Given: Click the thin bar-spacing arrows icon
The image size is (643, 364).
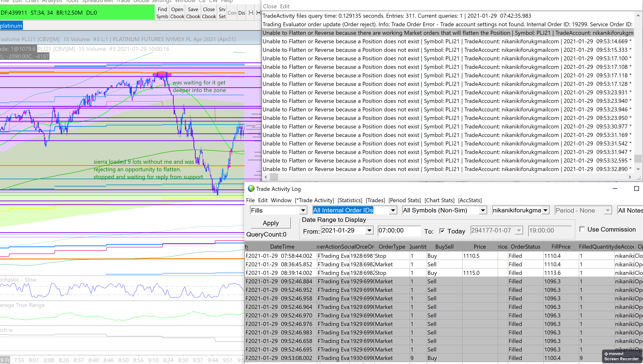Looking at the screenshot, I should tap(251, 13).
